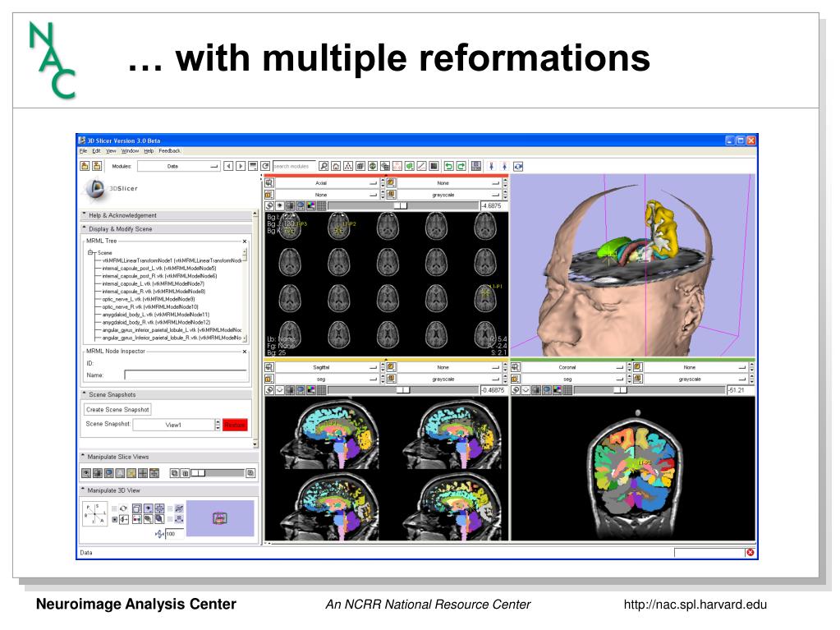Open the Models module sphere icon

pos(372,166)
